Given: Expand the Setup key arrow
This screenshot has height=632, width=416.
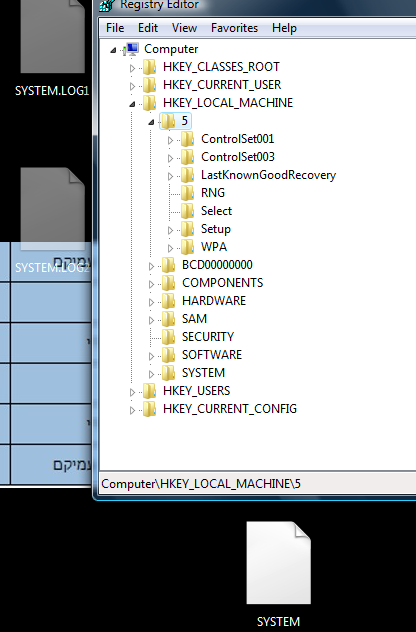Looking at the screenshot, I should [x=170, y=230].
